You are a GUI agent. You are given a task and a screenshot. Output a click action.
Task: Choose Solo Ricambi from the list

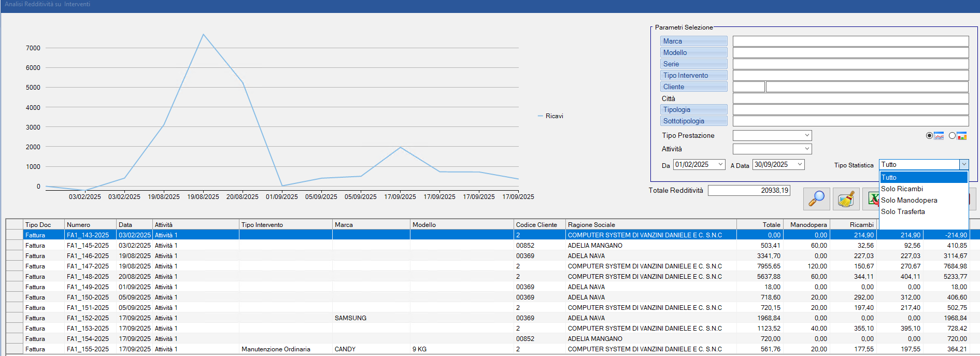902,189
